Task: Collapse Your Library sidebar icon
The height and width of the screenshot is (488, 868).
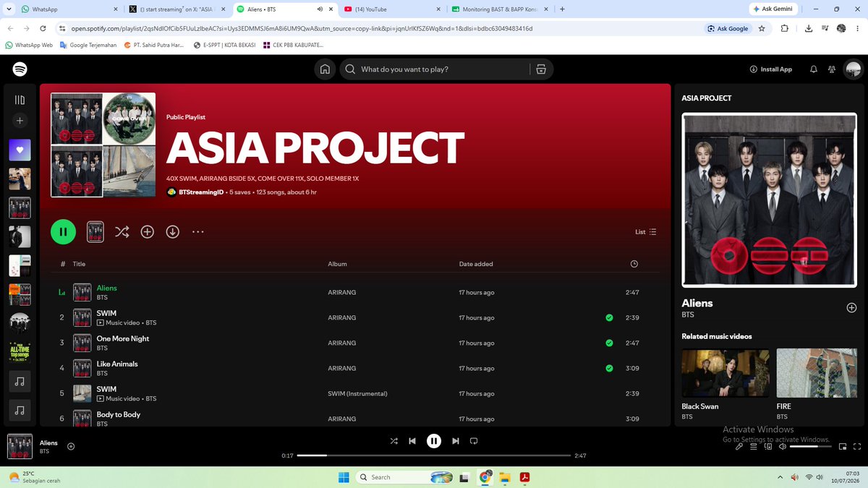Action: tap(20, 100)
